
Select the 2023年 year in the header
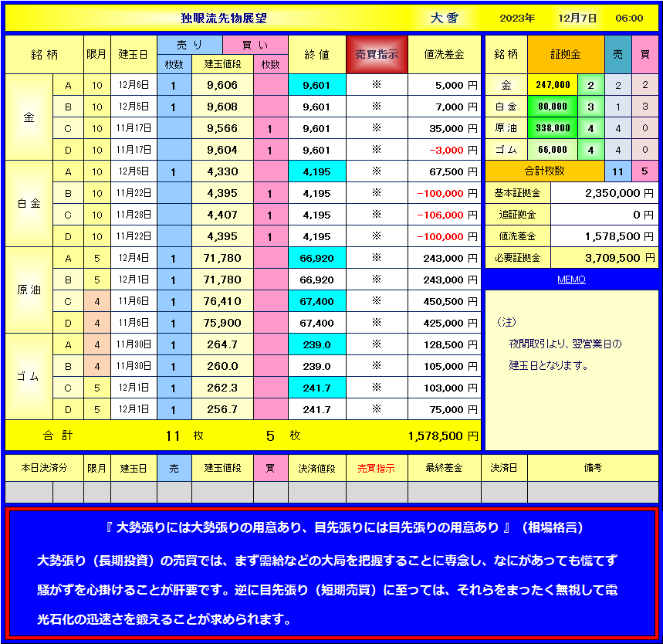point(517,19)
